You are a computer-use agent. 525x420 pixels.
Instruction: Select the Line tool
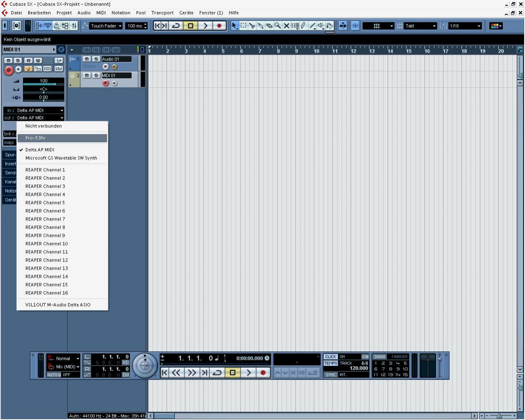coord(312,26)
